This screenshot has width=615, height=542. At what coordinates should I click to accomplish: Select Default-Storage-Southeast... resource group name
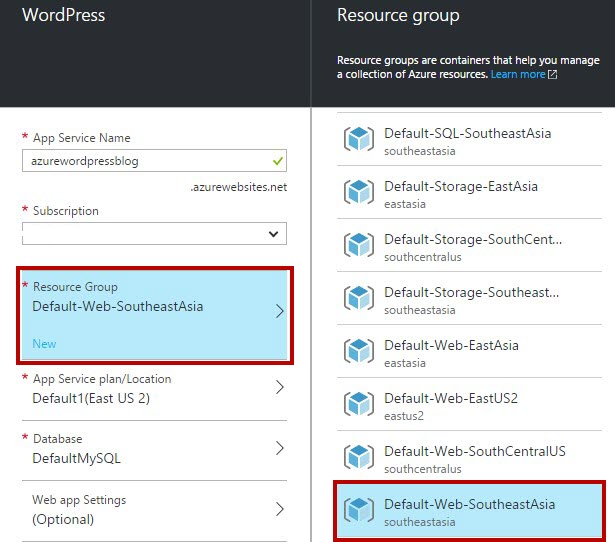click(x=471, y=292)
